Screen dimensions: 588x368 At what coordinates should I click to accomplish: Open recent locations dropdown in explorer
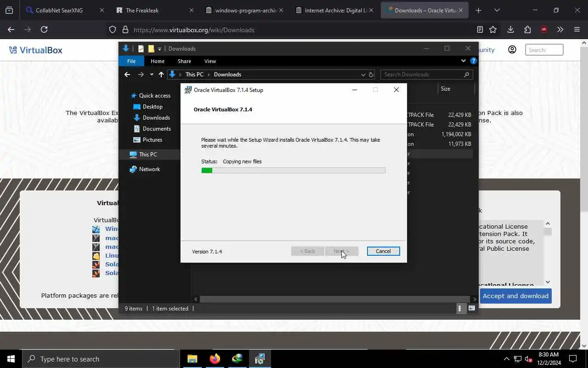[x=152, y=75]
